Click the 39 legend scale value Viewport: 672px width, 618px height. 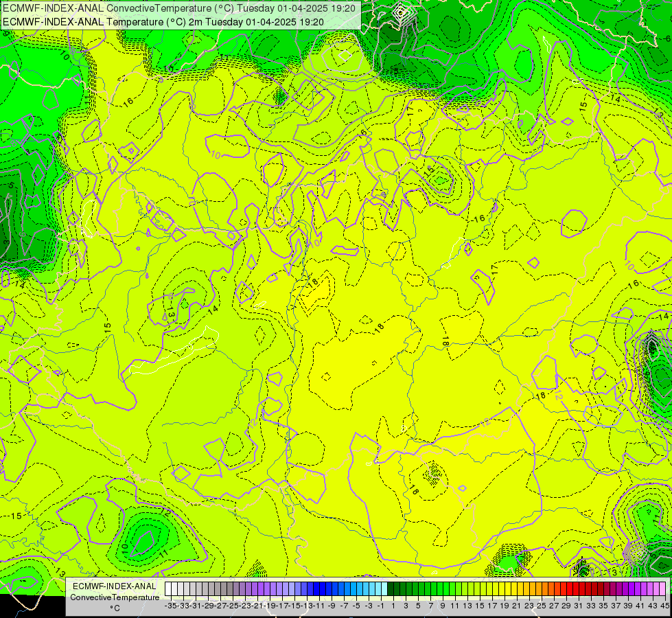point(628,606)
